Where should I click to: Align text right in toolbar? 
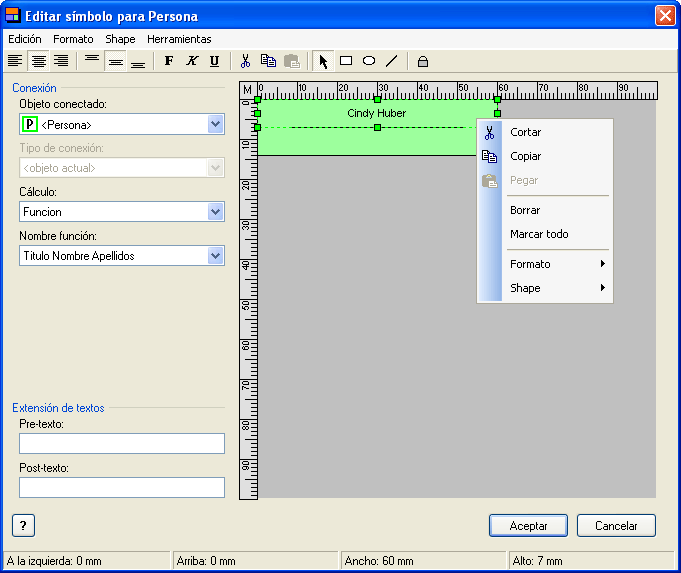61,61
